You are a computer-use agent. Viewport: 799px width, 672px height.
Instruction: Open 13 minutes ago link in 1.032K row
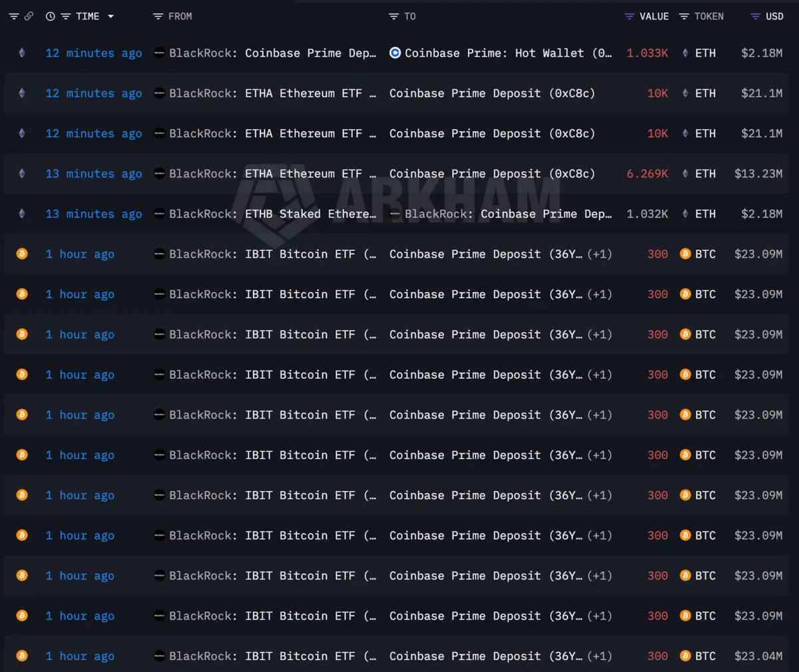(94, 214)
